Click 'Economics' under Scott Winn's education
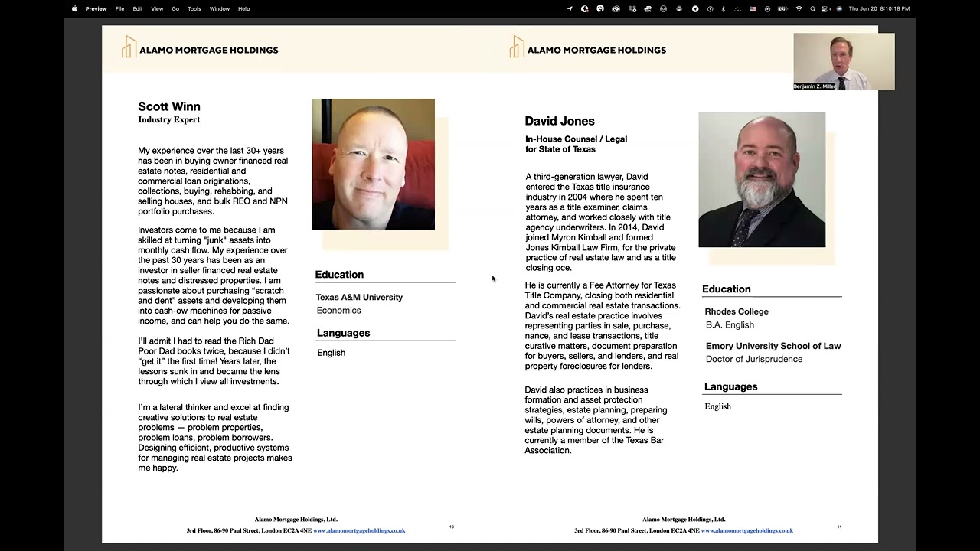 (x=338, y=310)
